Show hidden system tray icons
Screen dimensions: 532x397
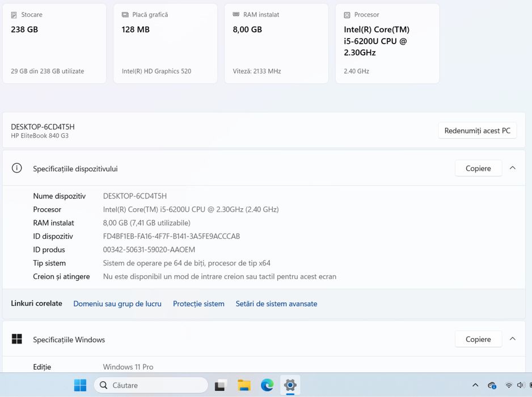(475, 385)
